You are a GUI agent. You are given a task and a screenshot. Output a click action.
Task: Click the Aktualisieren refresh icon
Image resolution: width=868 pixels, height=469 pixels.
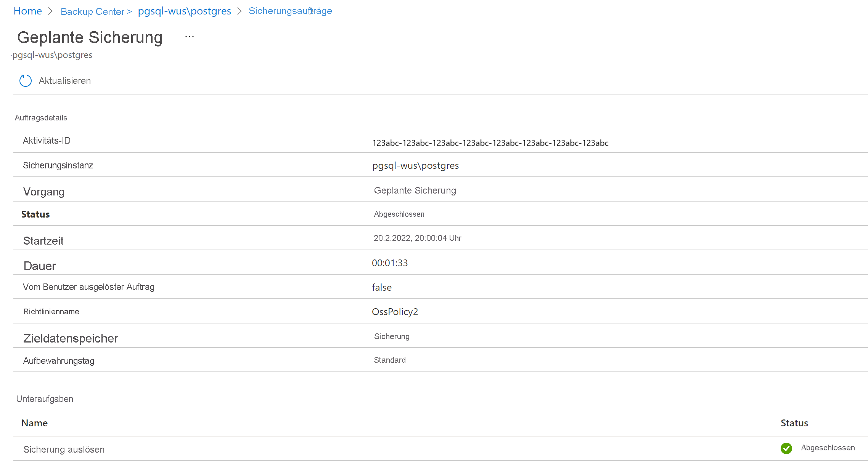pos(26,81)
